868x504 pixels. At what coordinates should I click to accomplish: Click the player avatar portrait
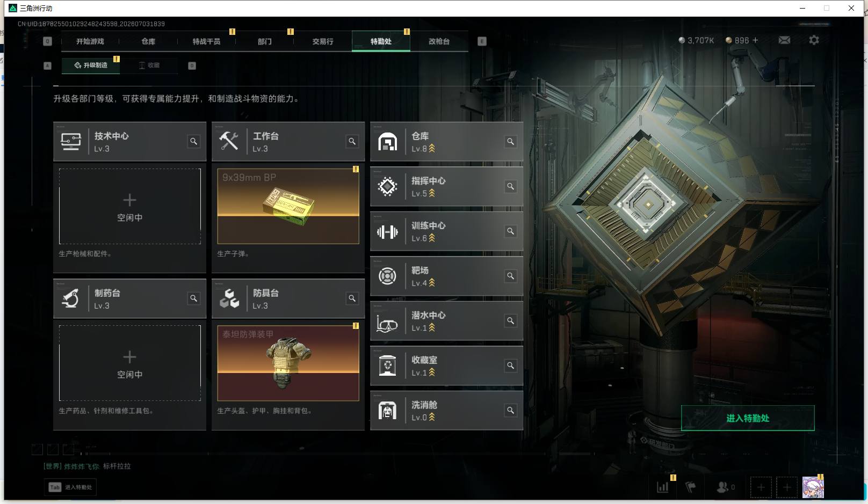(813, 487)
